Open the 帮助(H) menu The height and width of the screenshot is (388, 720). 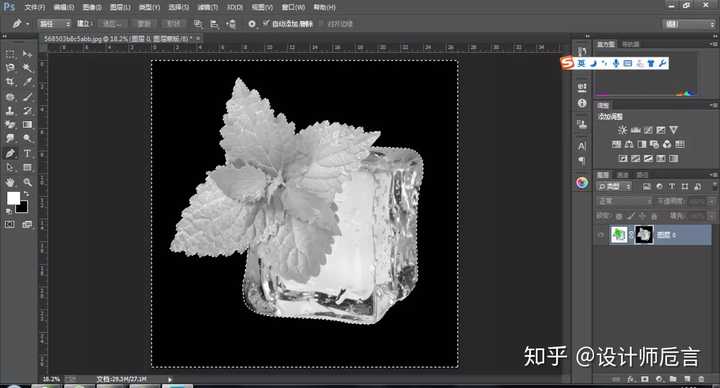(x=324, y=7)
